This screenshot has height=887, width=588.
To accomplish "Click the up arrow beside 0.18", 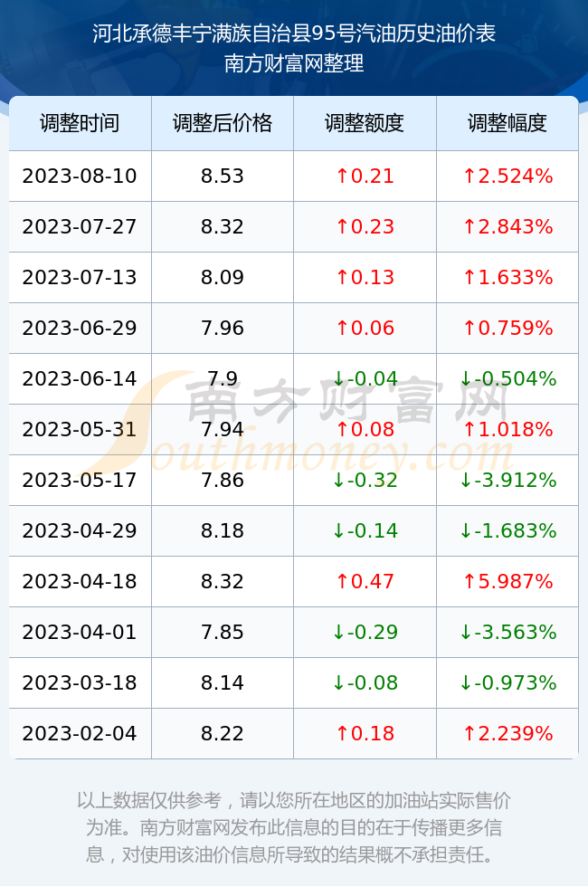I will (x=342, y=734).
